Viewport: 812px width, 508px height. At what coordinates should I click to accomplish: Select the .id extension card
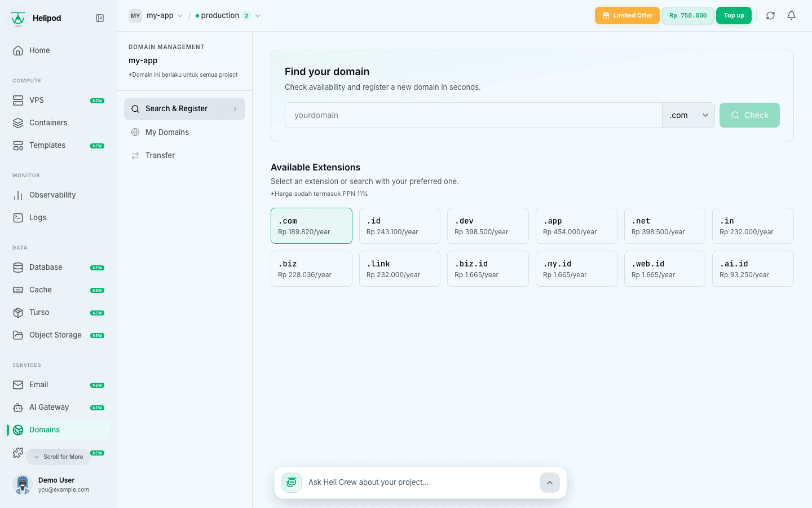tap(400, 226)
